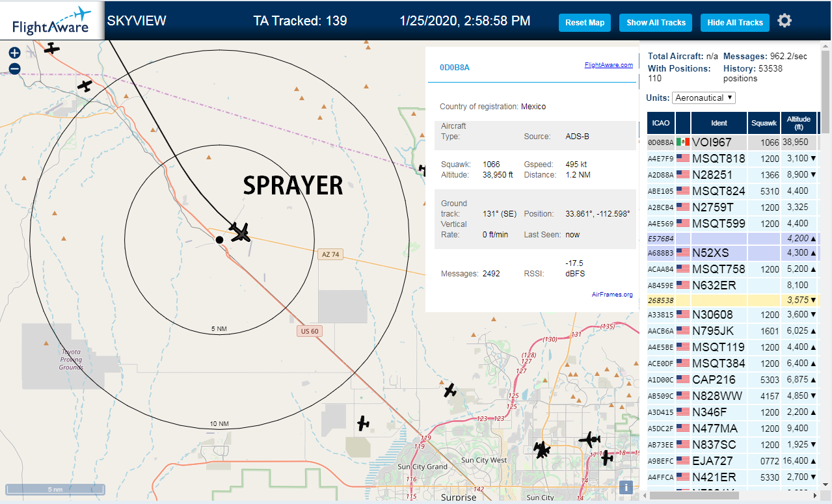Screen dimensions: 832x504
Task: Zoom out the map with minus button
Action: click(x=14, y=68)
